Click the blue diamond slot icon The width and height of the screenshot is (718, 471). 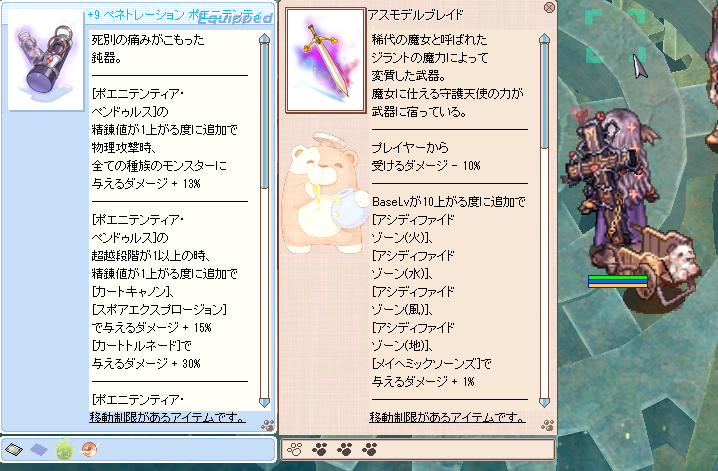pos(39,449)
